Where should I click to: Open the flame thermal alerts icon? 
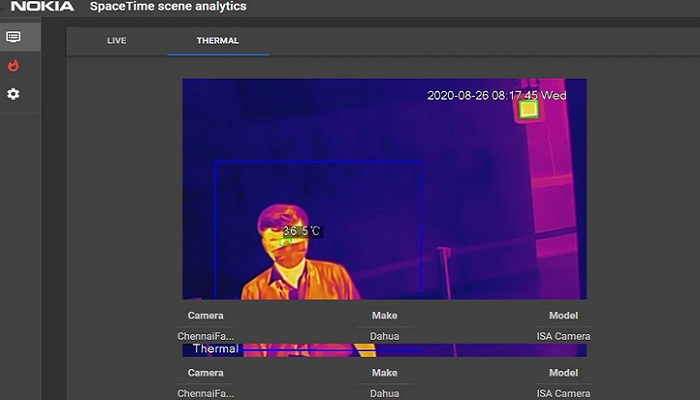pyautogui.click(x=13, y=66)
